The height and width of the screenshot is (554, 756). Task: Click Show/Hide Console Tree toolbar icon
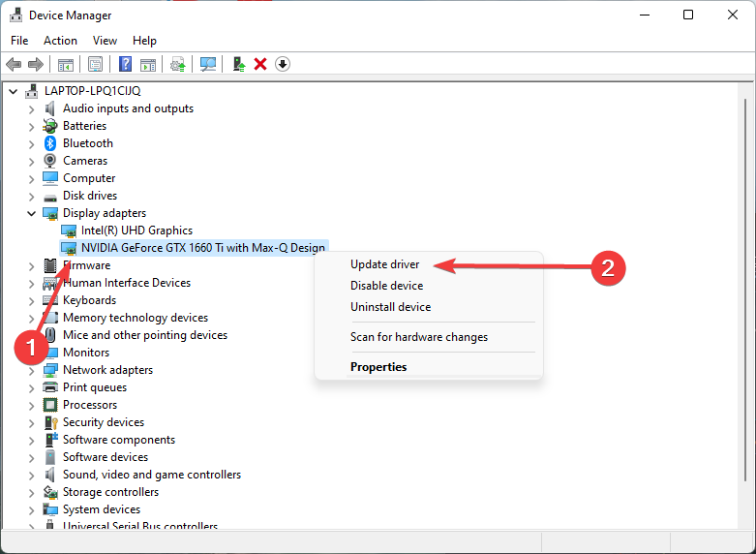66,64
